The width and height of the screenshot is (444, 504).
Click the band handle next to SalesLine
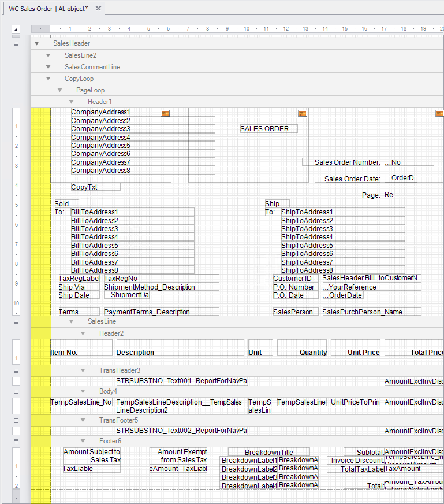pyautogui.click(x=16, y=321)
